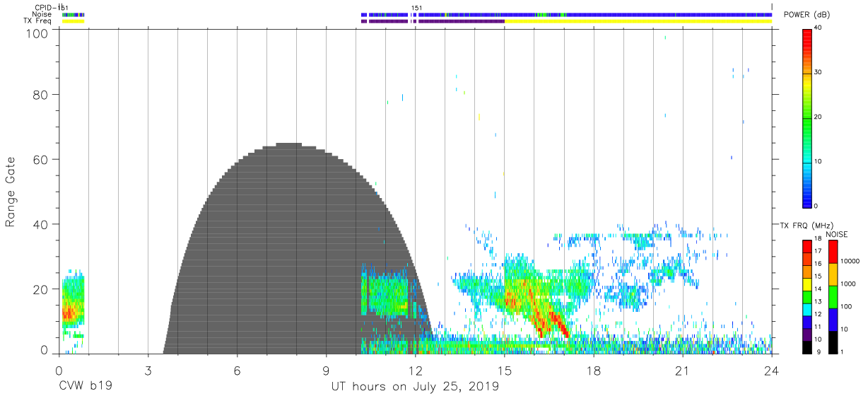The width and height of the screenshot is (868, 401).
Task: Click 'UT hours on July 25, 2019' label
Action: (416, 387)
